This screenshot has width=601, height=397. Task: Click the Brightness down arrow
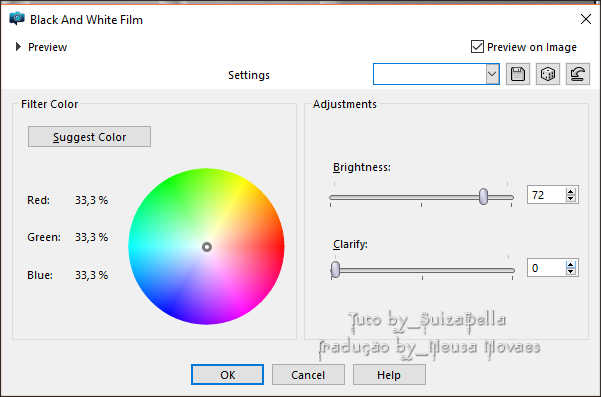click(571, 198)
